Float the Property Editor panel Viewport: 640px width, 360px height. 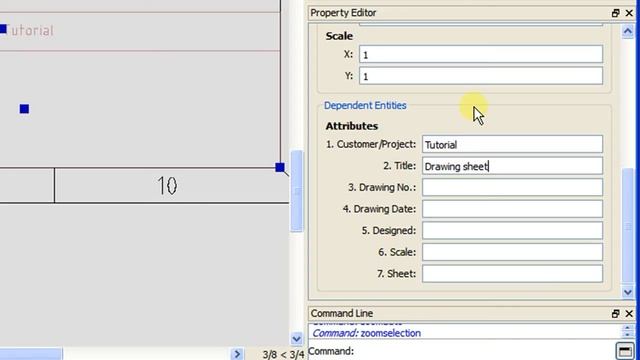(616, 13)
